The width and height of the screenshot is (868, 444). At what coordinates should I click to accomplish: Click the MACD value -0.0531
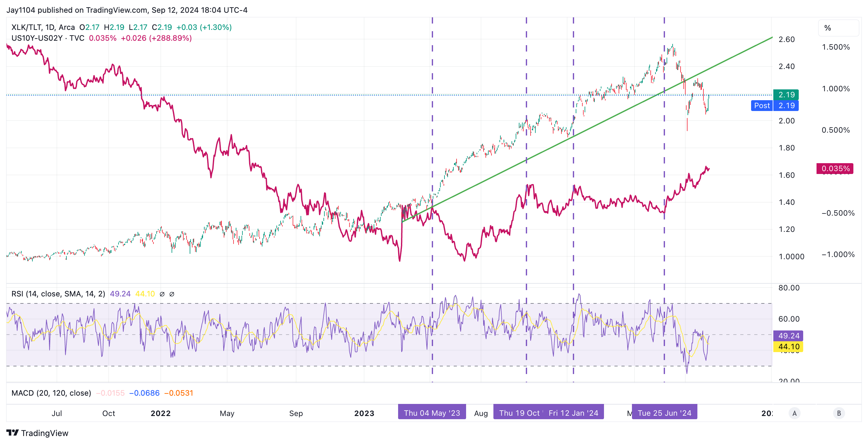(179, 393)
